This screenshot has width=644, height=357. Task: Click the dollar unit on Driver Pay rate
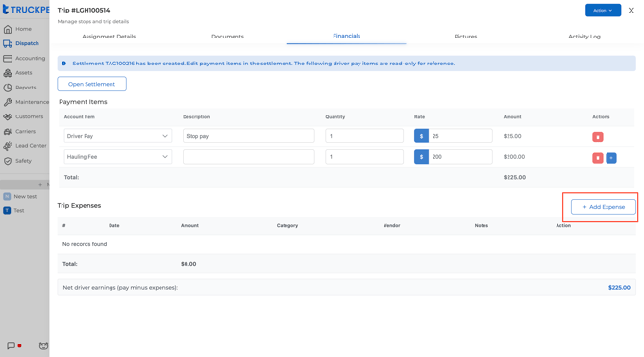(421, 136)
